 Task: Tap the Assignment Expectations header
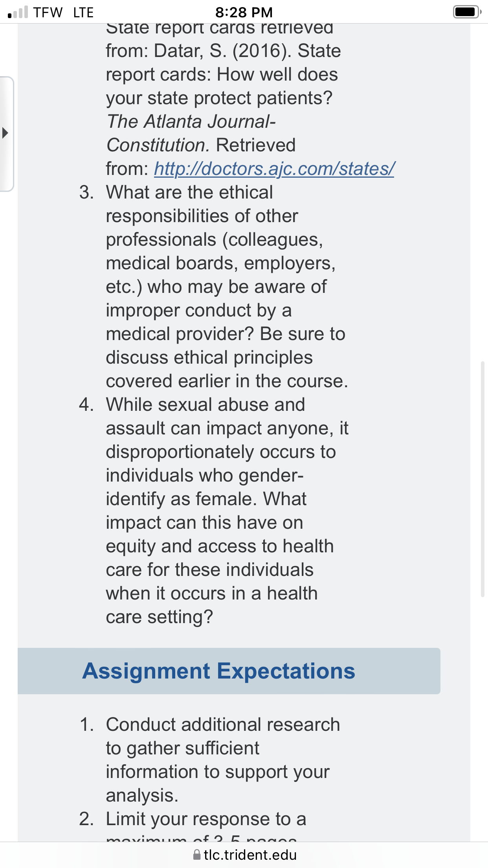(x=229, y=671)
